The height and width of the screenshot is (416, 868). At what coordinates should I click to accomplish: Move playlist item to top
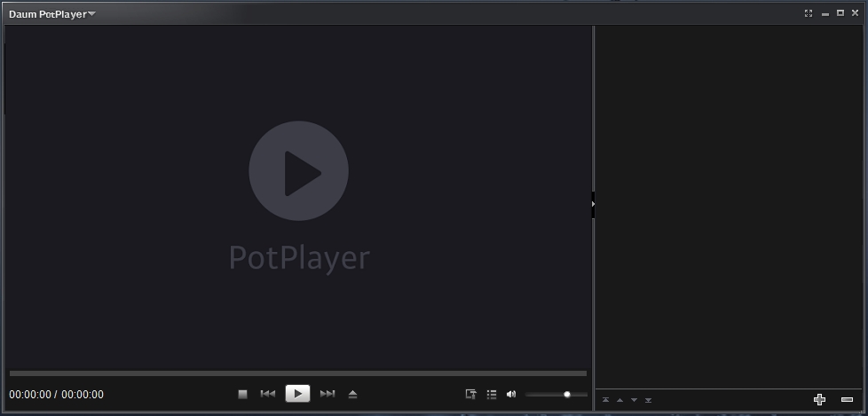[x=606, y=401]
